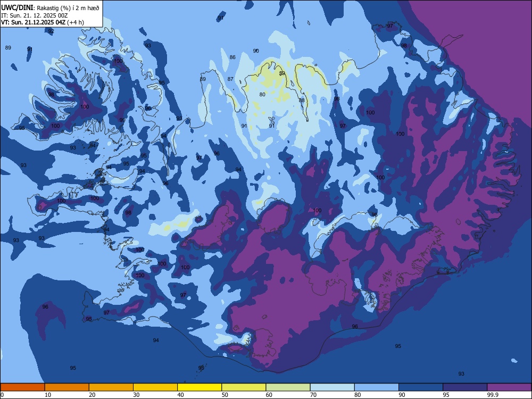This screenshot has height=399, width=532.
Task: Click the legend tick label 50
Action: [225, 395]
